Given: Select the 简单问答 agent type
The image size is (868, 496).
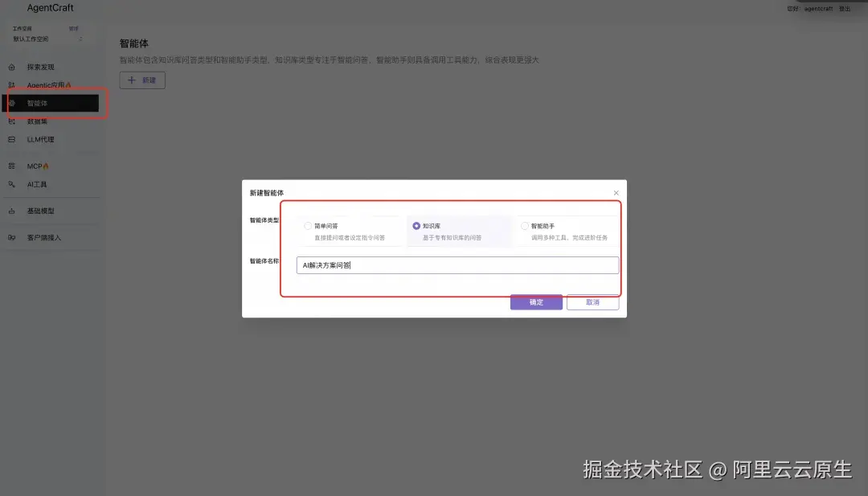Looking at the screenshot, I should pos(307,225).
